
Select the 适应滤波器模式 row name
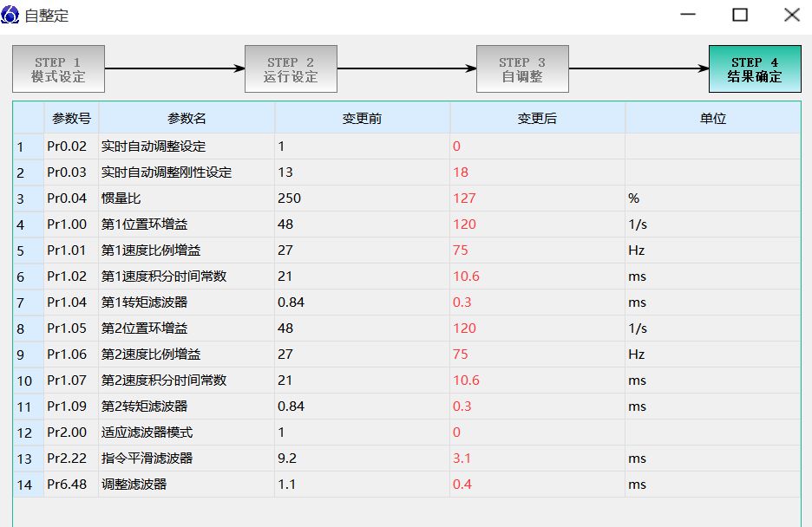click(x=187, y=433)
